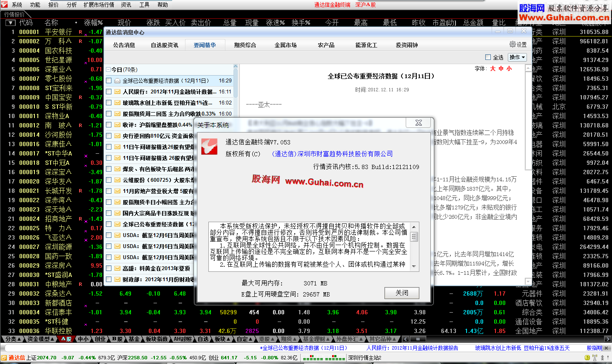This screenshot has height=364, width=612.
Task: Click the 深沪A股 link in the title bar
Action: click(x=366, y=5)
